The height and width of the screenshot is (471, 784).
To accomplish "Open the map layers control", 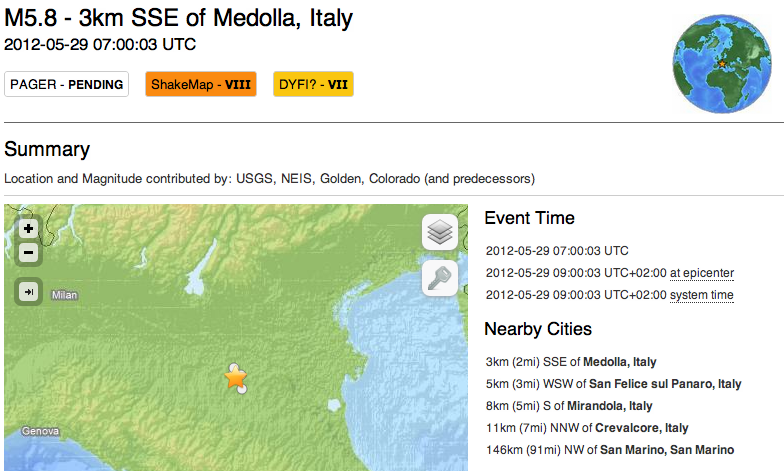I will (440, 233).
